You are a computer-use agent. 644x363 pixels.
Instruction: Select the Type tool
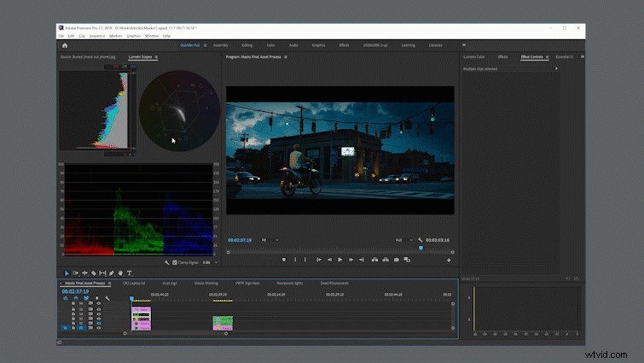130,273
